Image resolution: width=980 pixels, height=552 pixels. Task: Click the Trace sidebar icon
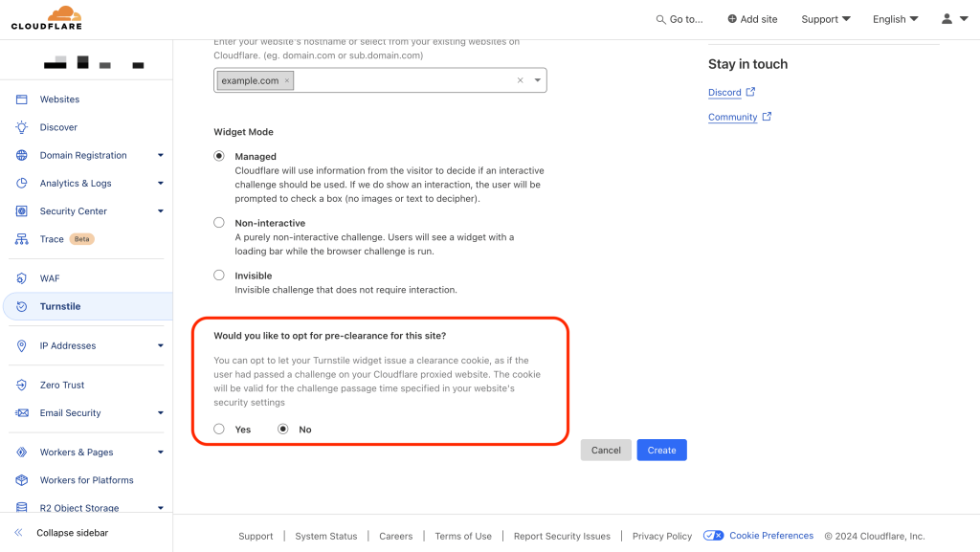(x=21, y=239)
